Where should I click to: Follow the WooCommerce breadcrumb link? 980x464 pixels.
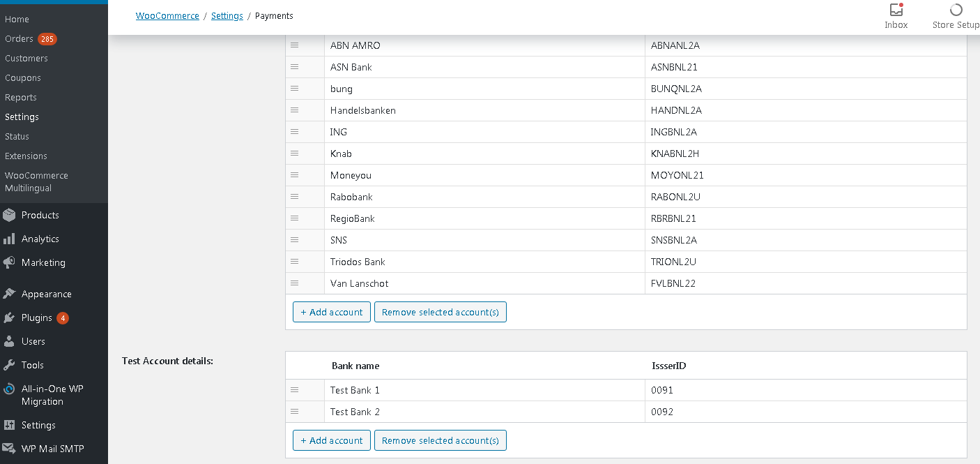click(167, 16)
